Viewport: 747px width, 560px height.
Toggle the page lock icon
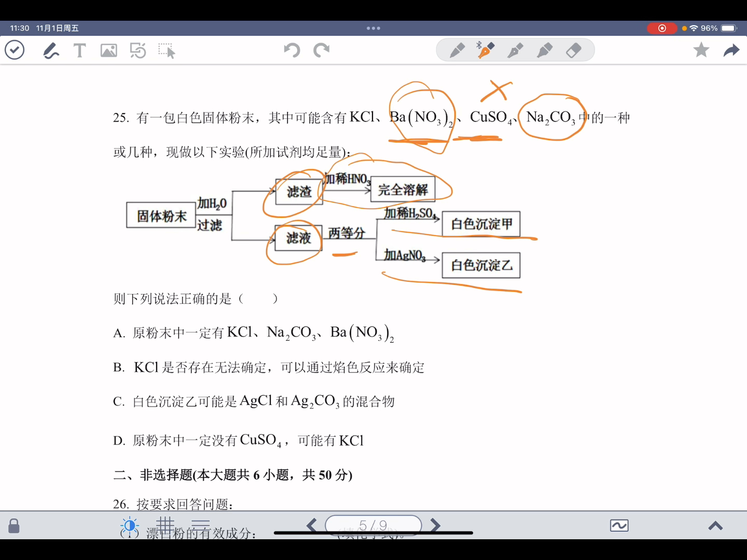[14, 526]
